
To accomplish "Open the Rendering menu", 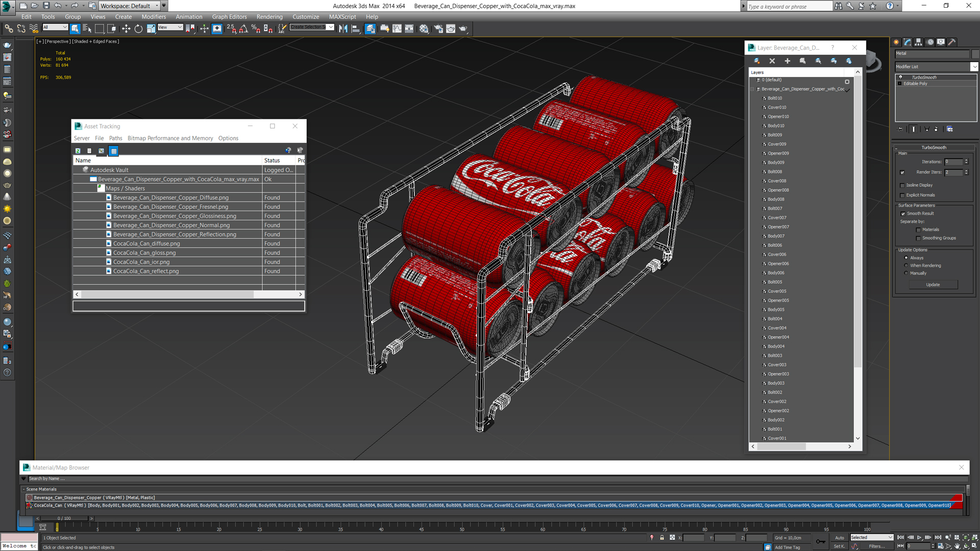I will point(269,16).
